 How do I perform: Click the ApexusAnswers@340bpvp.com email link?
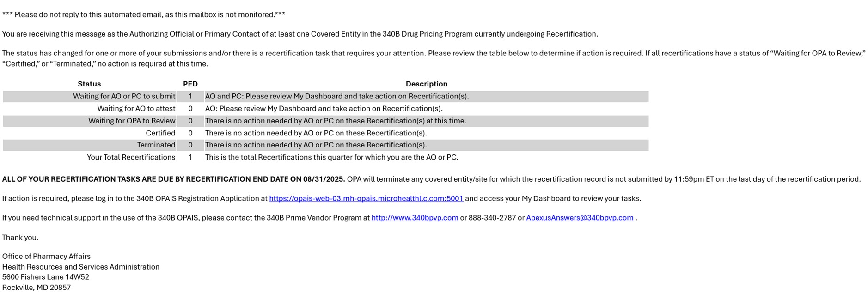pyautogui.click(x=580, y=218)
